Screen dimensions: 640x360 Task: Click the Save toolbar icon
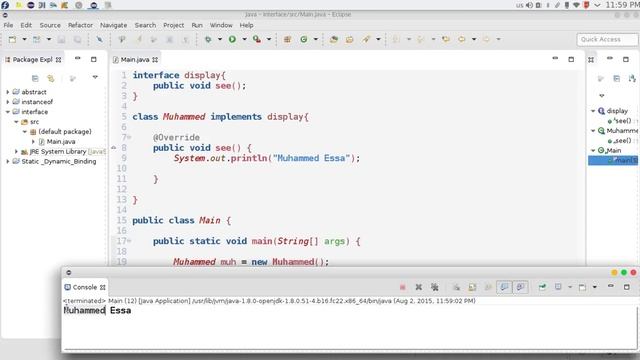click(x=61, y=39)
